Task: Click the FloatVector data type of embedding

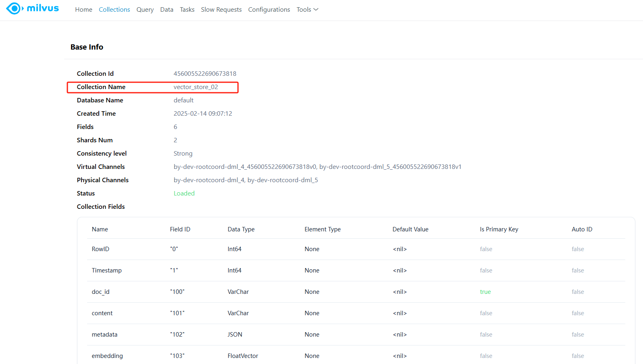Action: [x=243, y=356]
